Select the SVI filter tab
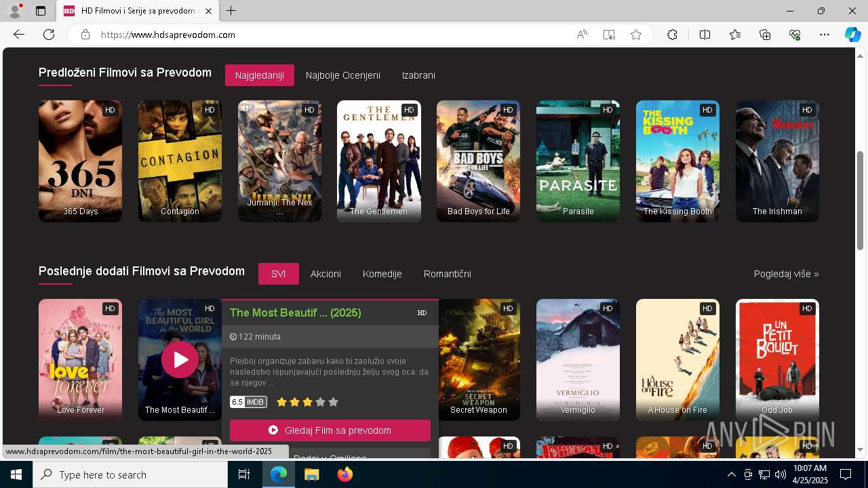Screen dimensions: 868x488 pyautogui.click(x=278, y=274)
